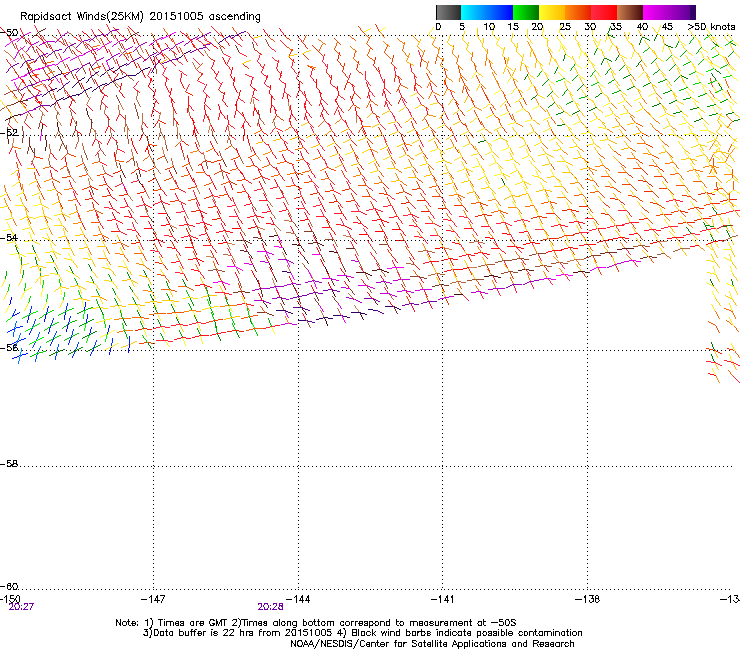Image resolution: width=740 pixels, height=650 pixels.
Task: Click the green 15-20 knots color swatch
Action: pyautogui.click(x=526, y=12)
